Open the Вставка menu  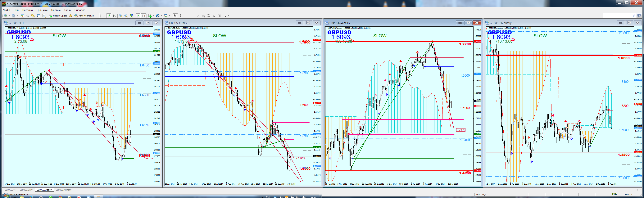click(x=28, y=10)
